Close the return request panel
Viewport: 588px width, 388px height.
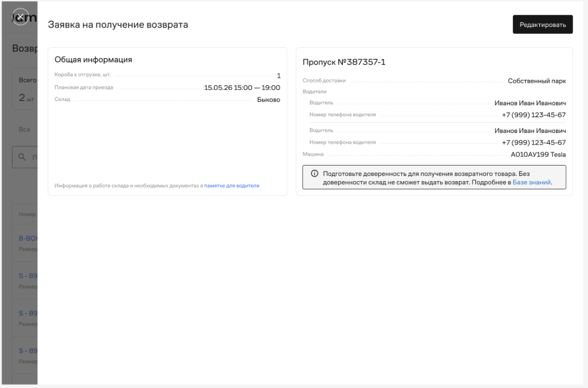point(20,17)
